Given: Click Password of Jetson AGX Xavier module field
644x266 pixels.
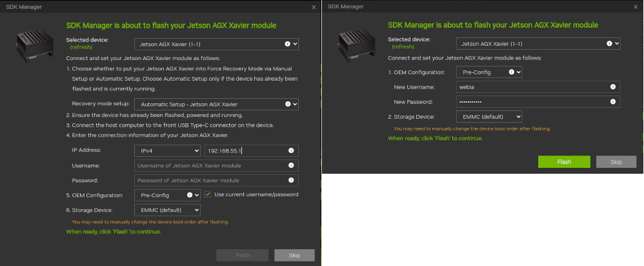Looking at the screenshot, I should coord(216,181).
